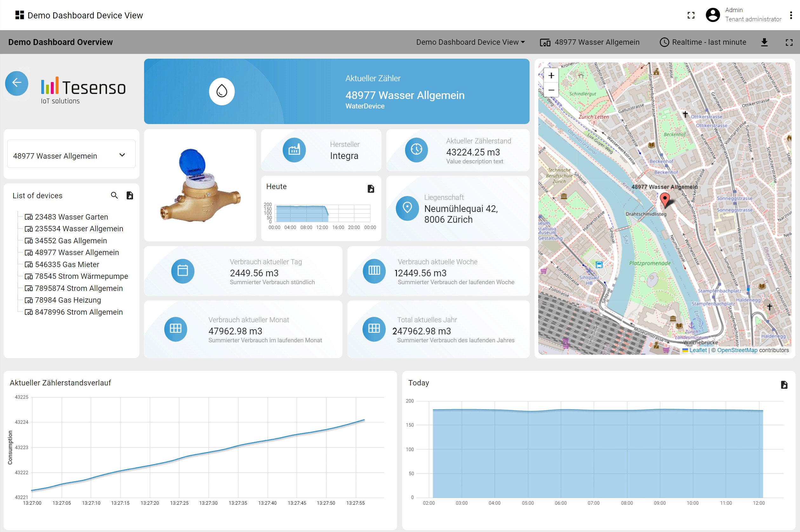
Task: Click the blue back arrow button
Action: 17,83
